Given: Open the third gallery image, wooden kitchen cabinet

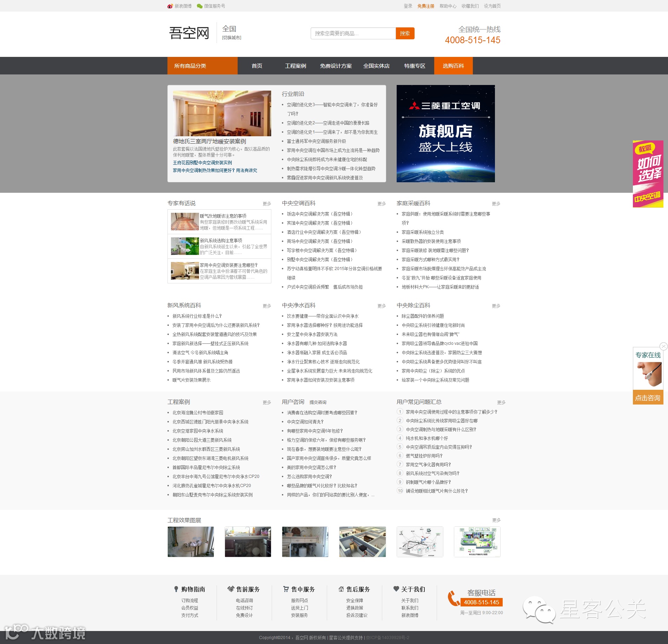Looking at the screenshot, I should [305, 541].
